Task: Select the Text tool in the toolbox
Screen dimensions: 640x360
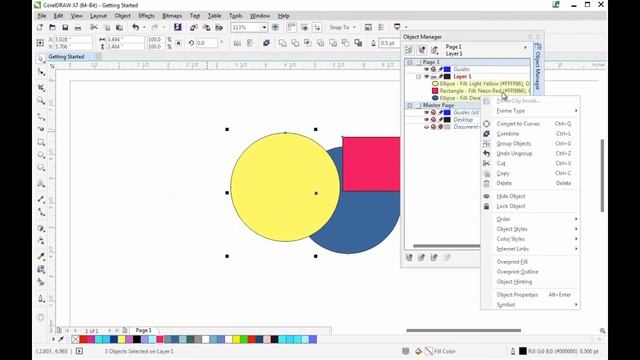Action: click(41, 183)
